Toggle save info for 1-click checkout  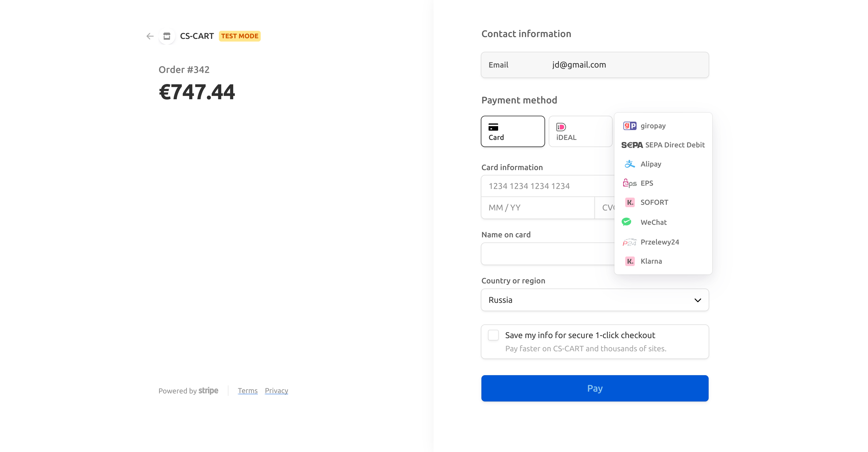tap(493, 335)
